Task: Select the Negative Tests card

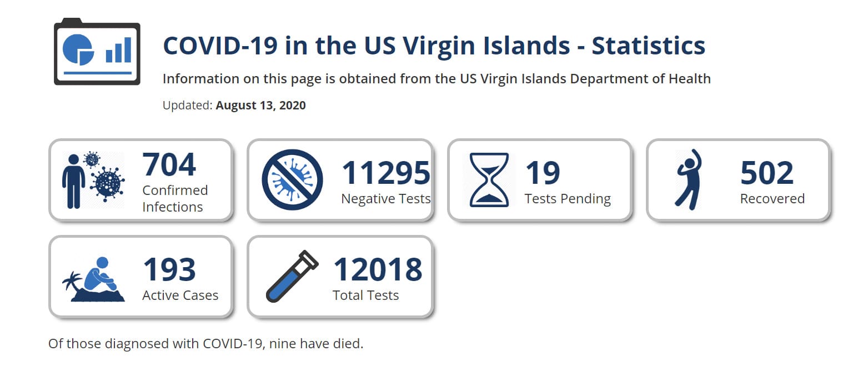Action: pos(340,180)
